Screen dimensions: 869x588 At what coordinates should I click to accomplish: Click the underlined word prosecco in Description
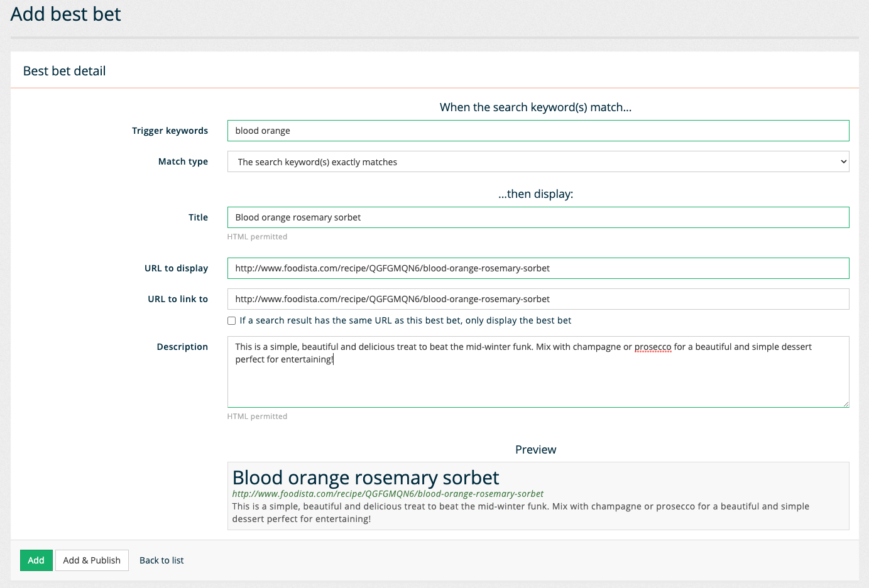pos(653,347)
